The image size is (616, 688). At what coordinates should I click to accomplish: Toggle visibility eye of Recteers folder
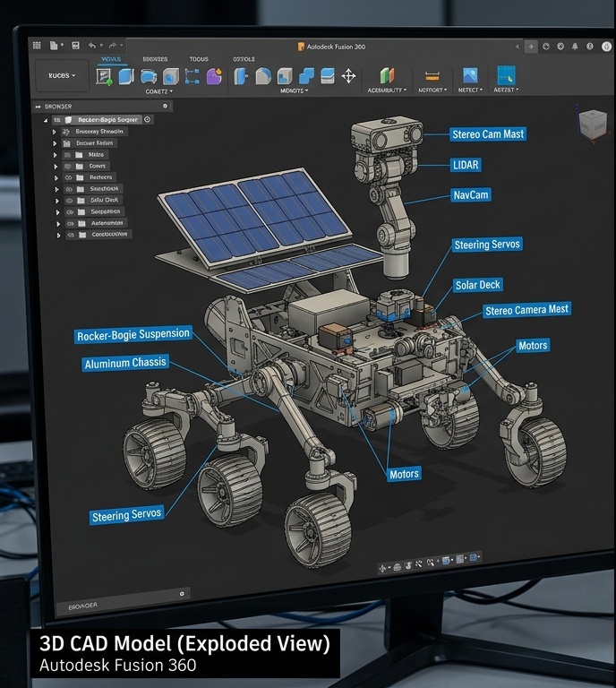tap(68, 177)
